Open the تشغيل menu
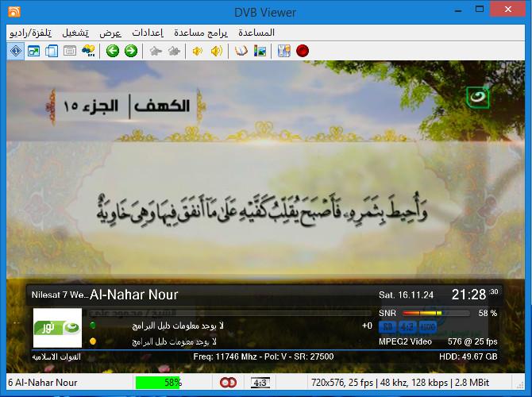 click(x=75, y=33)
